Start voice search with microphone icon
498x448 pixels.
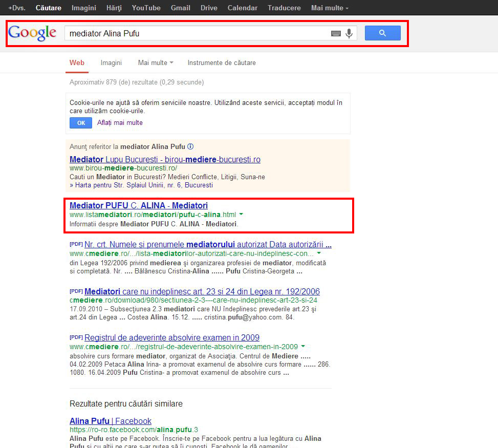click(x=349, y=33)
